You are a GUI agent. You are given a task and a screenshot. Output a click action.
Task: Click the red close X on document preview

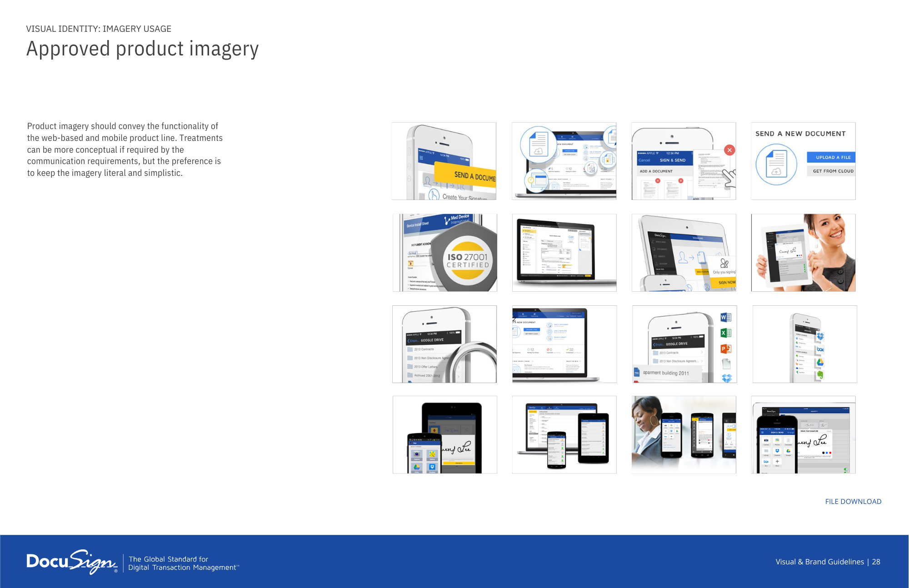[x=729, y=150]
